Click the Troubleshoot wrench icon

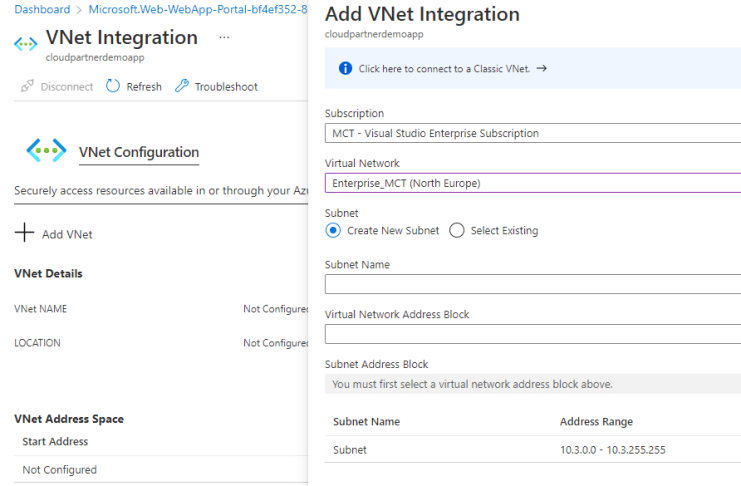click(x=181, y=87)
